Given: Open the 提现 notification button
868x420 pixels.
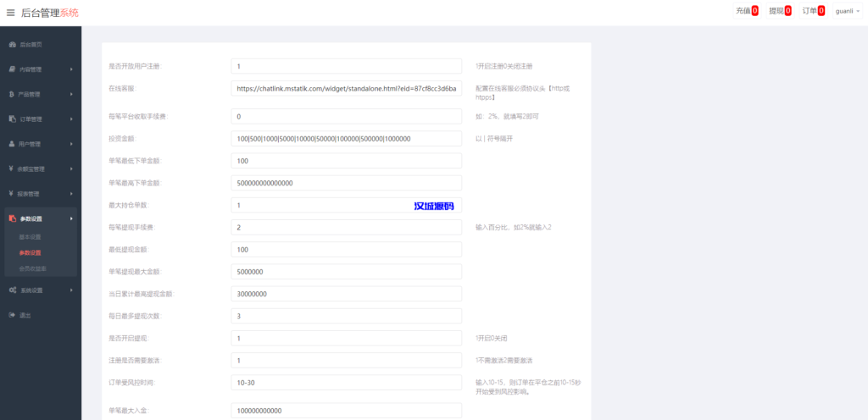Looking at the screenshot, I should [780, 11].
